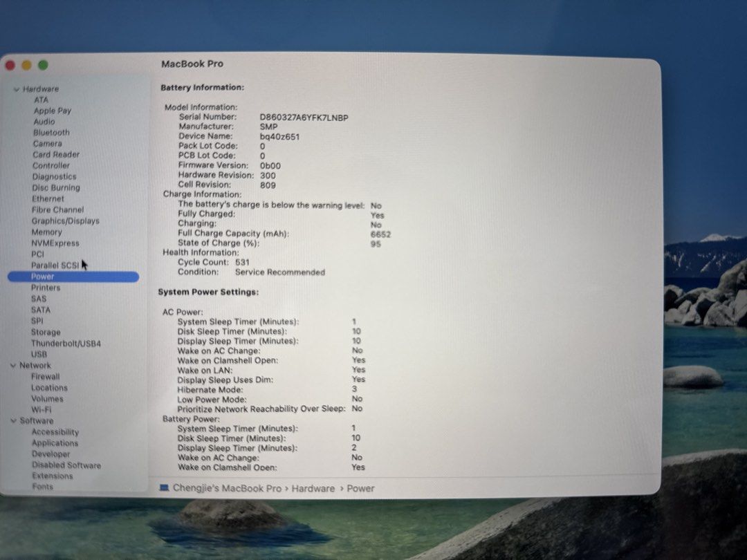The height and width of the screenshot is (560, 747).
Task: Select NVMExpress in the sidebar
Action: tap(55, 243)
